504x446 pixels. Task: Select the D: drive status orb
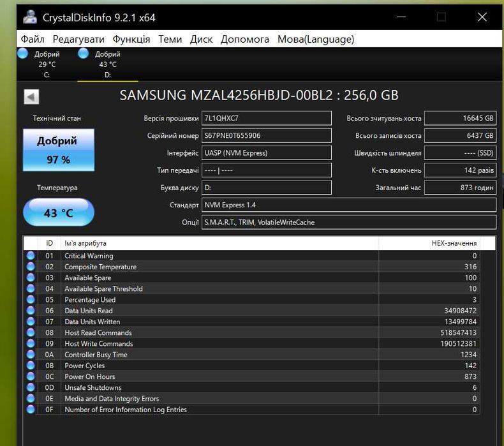[x=83, y=54]
